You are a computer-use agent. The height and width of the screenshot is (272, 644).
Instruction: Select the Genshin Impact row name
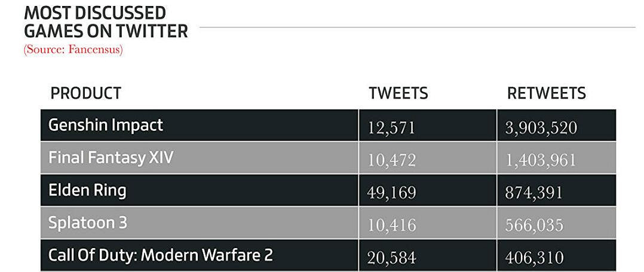(x=106, y=125)
